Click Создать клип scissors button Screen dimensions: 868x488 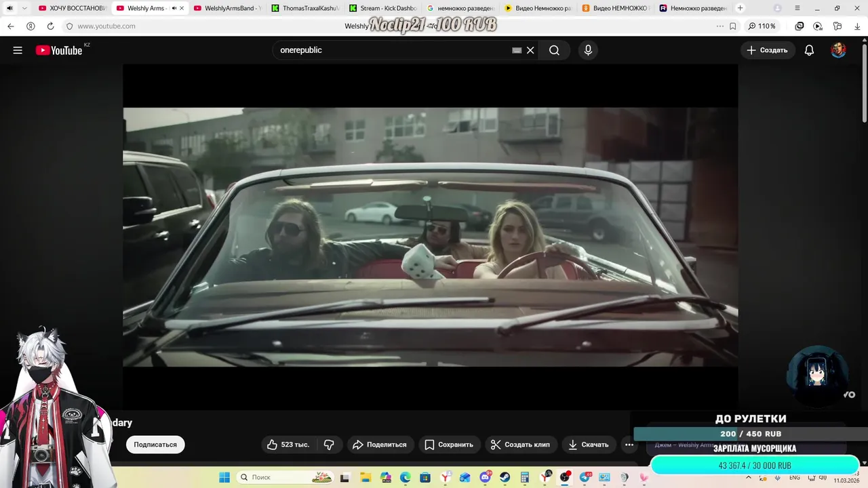coord(520,445)
